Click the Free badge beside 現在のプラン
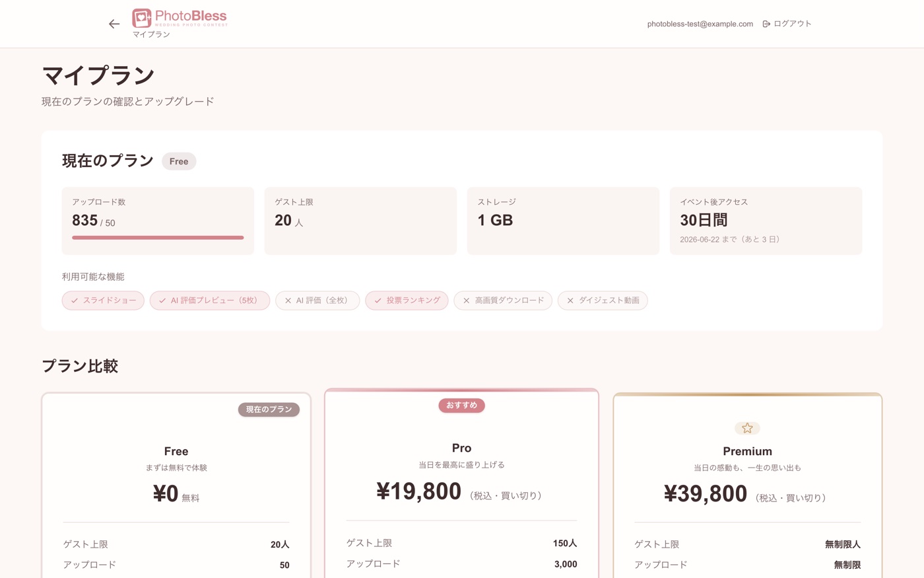The height and width of the screenshot is (578, 924). point(179,161)
